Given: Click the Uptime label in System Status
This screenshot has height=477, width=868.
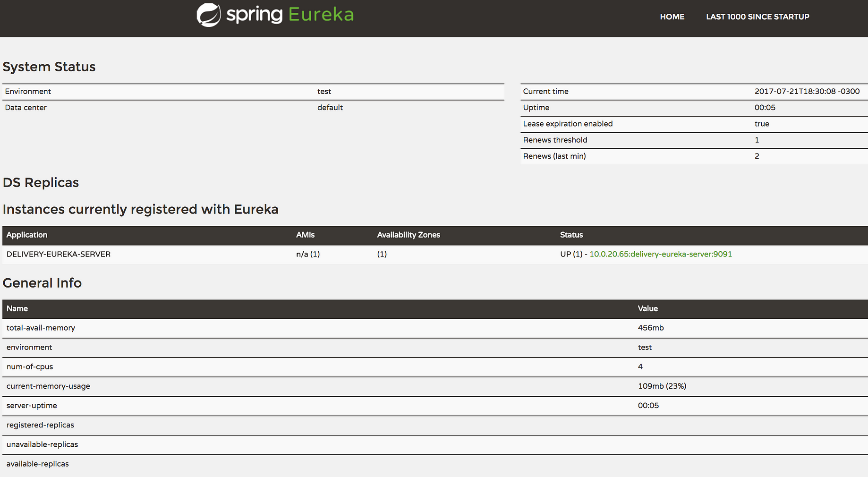Looking at the screenshot, I should pyautogui.click(x=536, y=108).
